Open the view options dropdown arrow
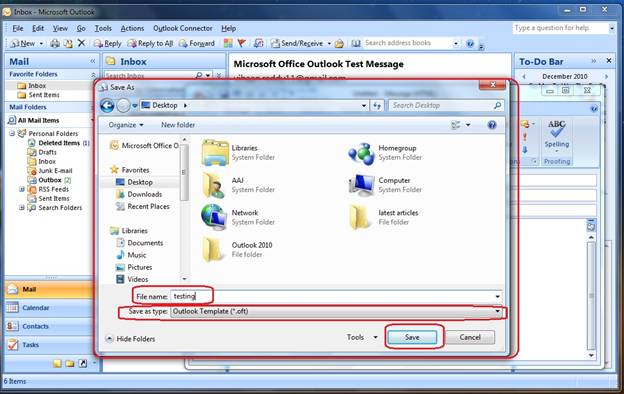This screenshot has height=394, width=624. pyautogui.click(x=468, y=125)
